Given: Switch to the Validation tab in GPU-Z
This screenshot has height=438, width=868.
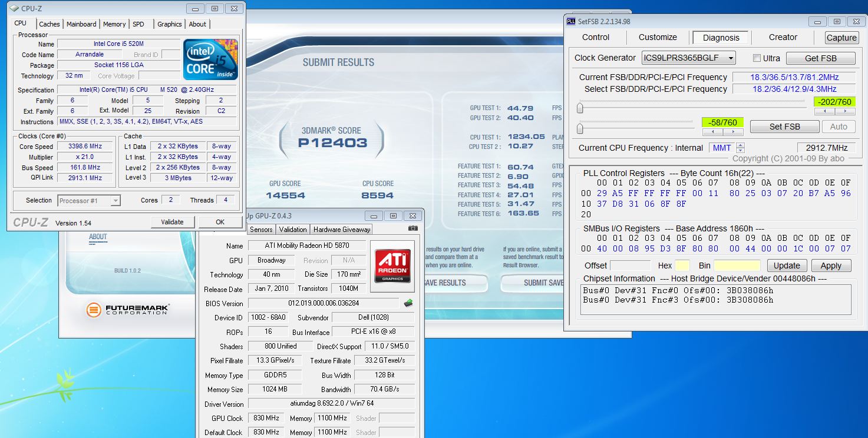Looking at the screenshot, I should [x=293, y=230].
